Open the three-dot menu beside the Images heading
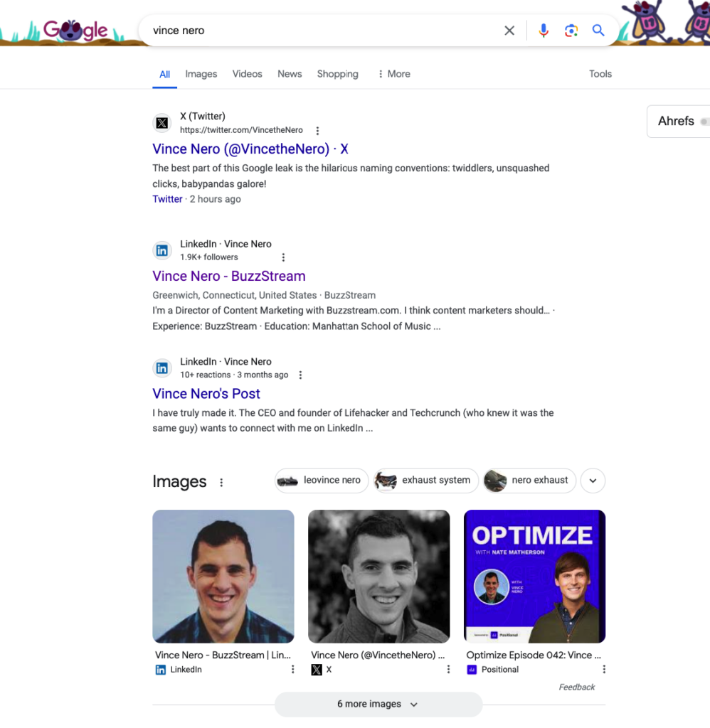This screenshot has width=710, height=728. tap(221, 481)
